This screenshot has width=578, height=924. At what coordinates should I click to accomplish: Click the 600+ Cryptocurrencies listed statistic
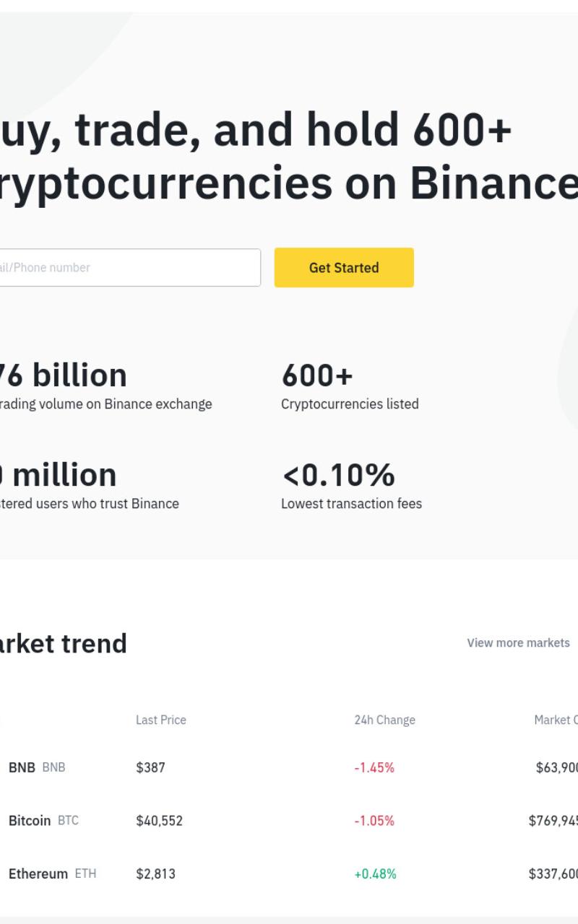click(350, 386)
